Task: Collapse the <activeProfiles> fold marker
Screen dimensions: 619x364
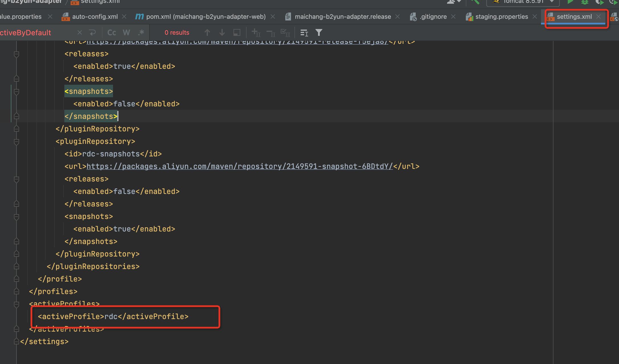Action: click(17, 304)
